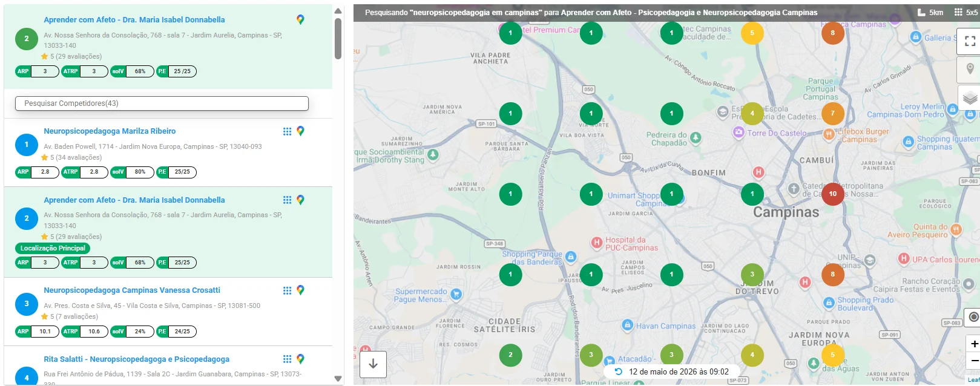Open grid icon for Rita Salatti listing
Image resolution: width=980 pixels, height=386 pixels.
pyautogui.click(x=287, y=359)
